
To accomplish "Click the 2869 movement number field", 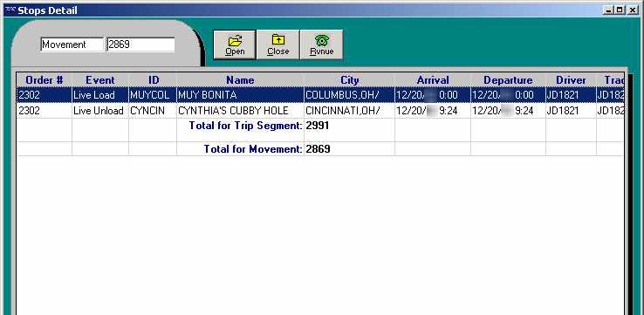I will 140,45.
